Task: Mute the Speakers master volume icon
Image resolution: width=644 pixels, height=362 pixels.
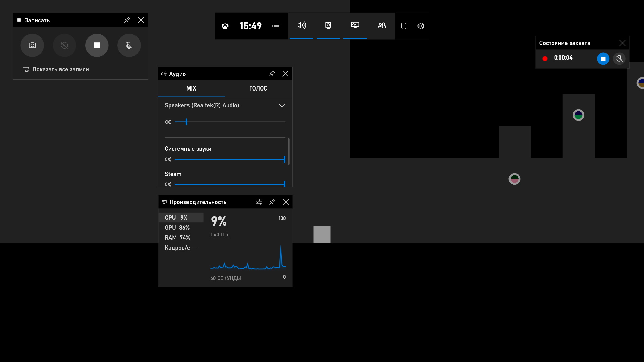Action: tap(168, 122)
